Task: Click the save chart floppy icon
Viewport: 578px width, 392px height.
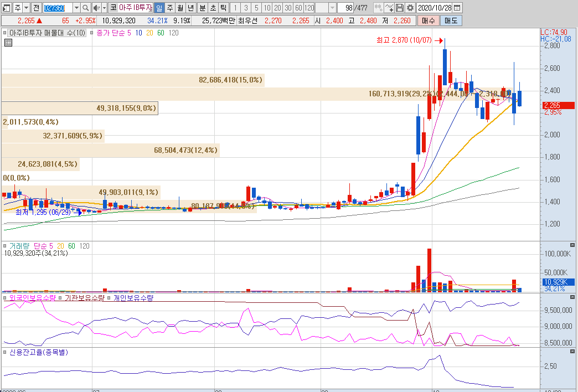Action: tap(399, 8)
